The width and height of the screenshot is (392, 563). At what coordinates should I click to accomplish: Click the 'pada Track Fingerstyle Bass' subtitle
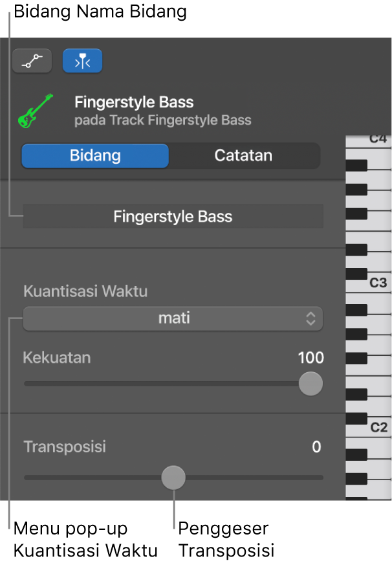click(163, 120)
